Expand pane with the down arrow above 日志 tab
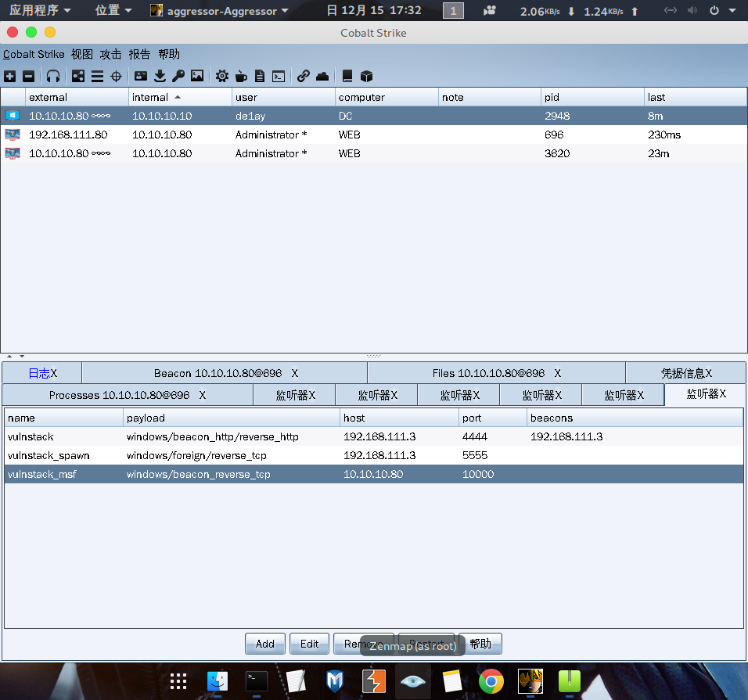748x700 pixels. pos(22,356)
